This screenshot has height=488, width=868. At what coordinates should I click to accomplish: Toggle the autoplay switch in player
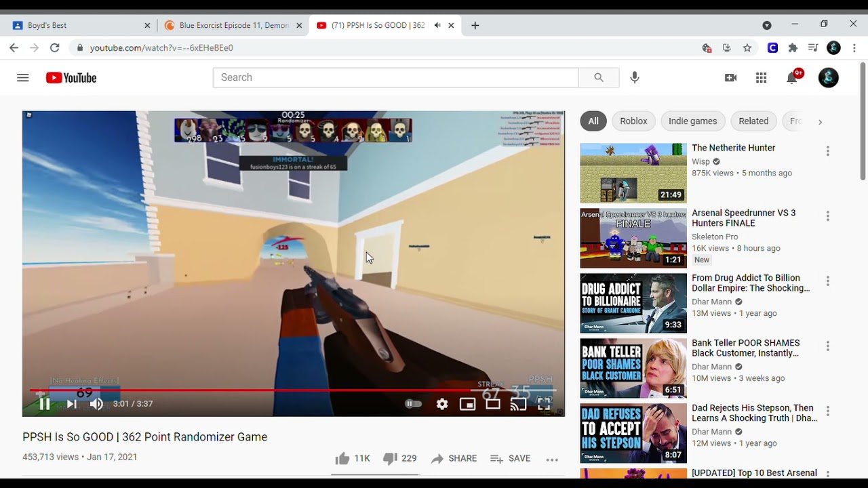413,404
